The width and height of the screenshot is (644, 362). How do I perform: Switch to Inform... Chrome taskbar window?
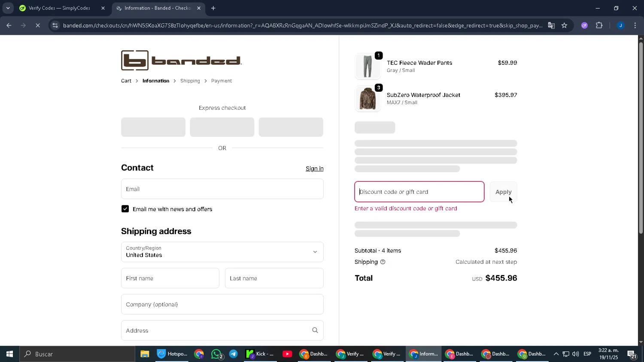click(424, 354)
